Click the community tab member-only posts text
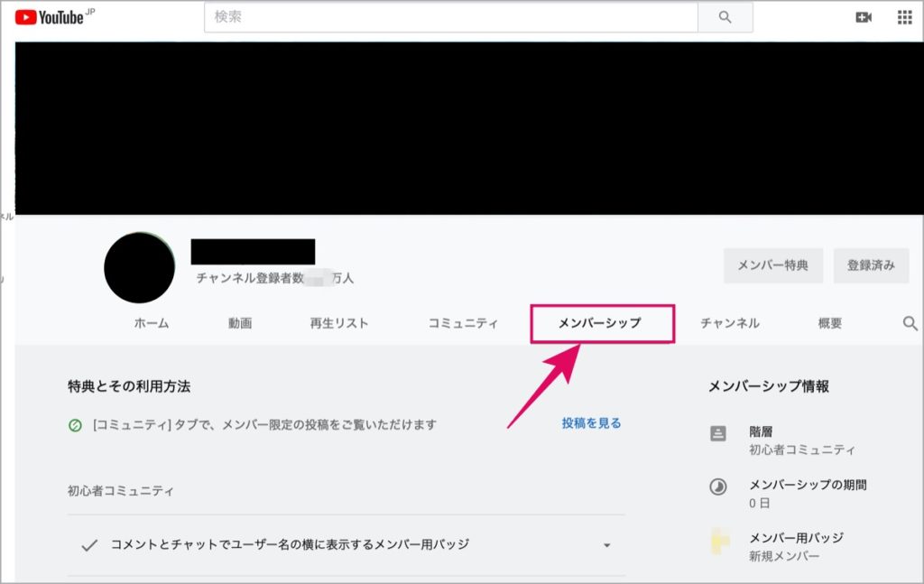924x584 pixels. click(264, 425)
